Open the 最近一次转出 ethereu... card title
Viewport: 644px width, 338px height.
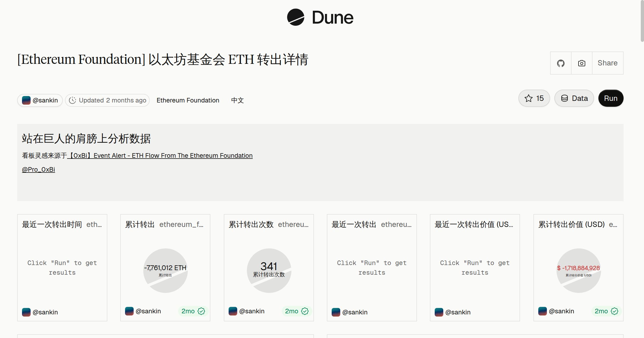tap(372, 224)
